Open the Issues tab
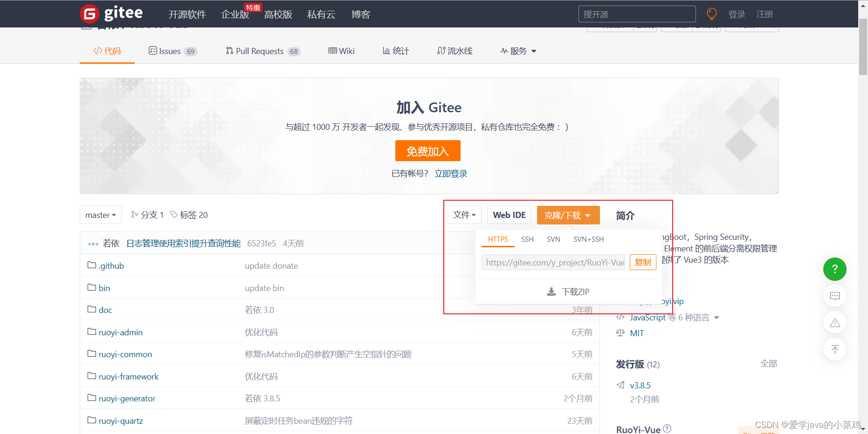The height and width of the screenshot is (434, 868). 173,51
